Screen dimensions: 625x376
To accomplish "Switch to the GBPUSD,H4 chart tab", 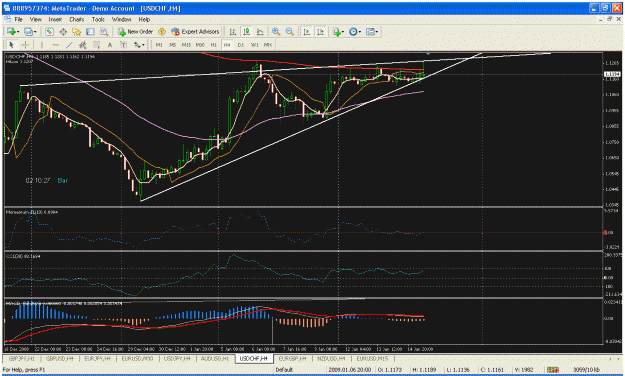I will 59,358.
